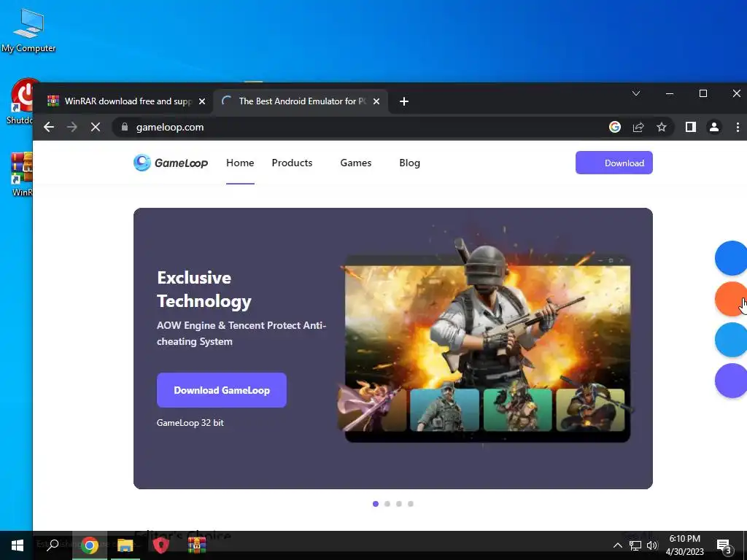Open taskbar search magnifier
Viewport: 747px width, 560px height.
53,545
